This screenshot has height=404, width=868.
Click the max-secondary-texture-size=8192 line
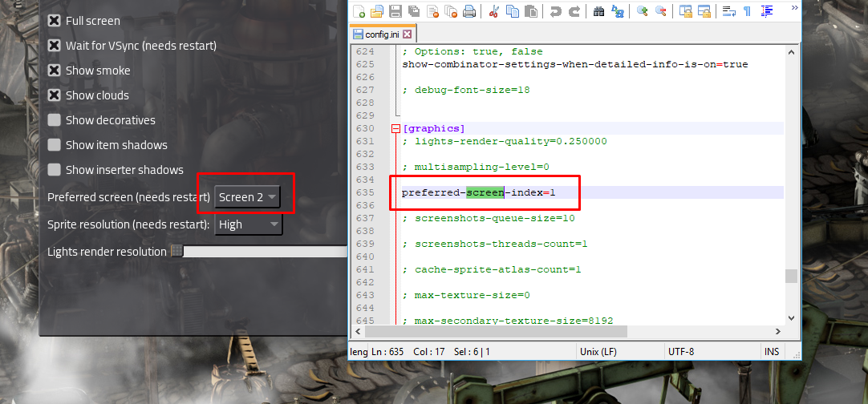point(508,321)
